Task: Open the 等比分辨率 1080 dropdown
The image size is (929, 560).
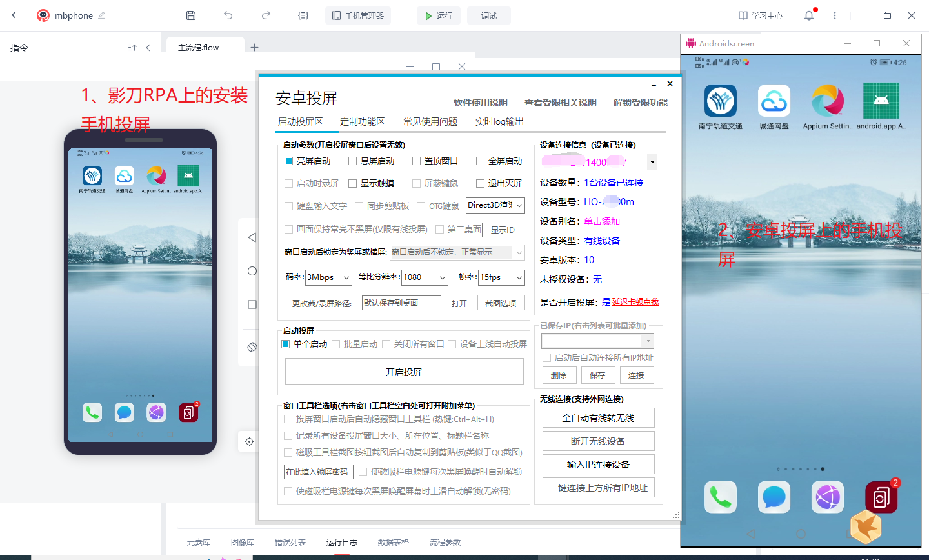Action: click(425, 277)
